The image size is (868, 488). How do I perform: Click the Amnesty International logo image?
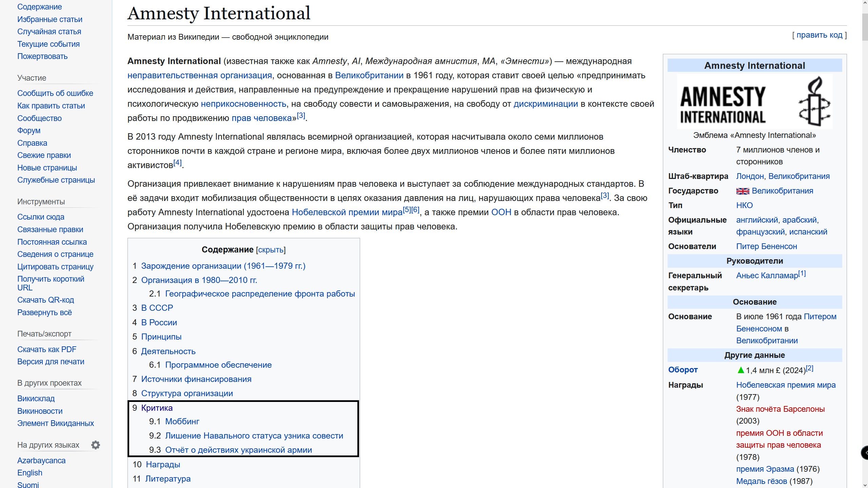(x=754, y=102)
